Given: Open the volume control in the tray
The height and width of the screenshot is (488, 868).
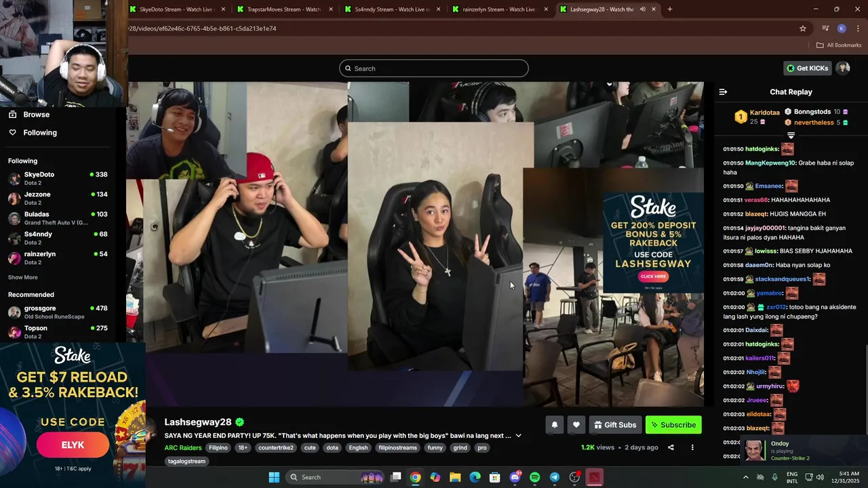Looking at the screenshot, I should pyautogui.click(x=820, y=477).
